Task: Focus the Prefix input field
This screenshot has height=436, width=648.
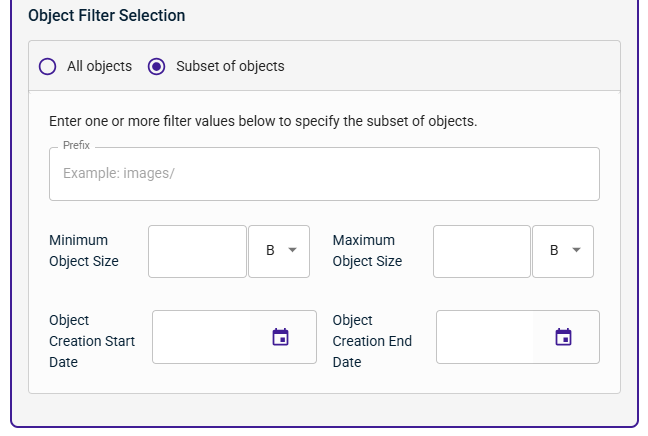Action: [x=324, y=174]
